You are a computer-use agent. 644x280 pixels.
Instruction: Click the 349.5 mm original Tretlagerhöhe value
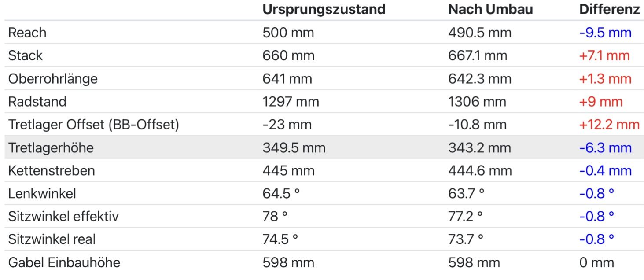tap(294, 147)
